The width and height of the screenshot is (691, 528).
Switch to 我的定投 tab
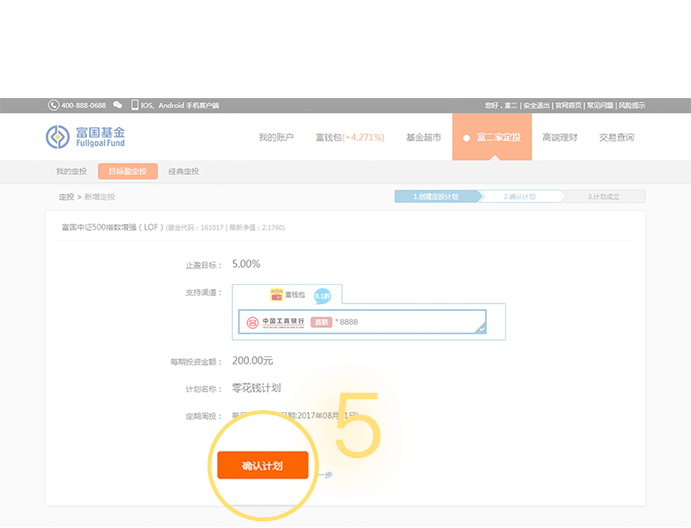pyautogui.click(x=71, y=171)
